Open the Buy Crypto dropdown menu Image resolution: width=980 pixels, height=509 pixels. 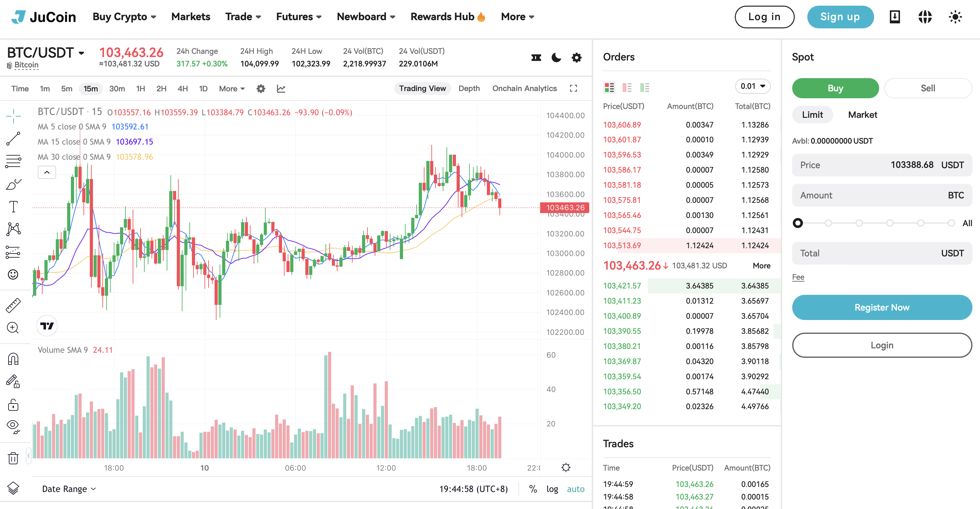(x=124, y=17)
